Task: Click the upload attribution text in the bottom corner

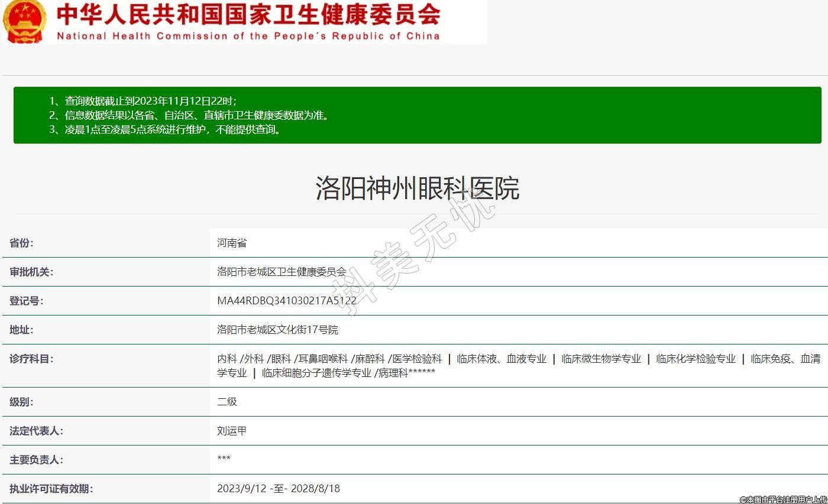Action: (x=782, y=499)
